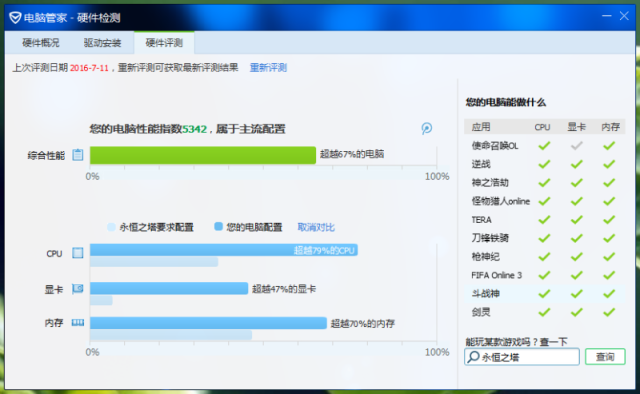
Task: Click the blue 显卡 performance bar
Action: point(169,288)
